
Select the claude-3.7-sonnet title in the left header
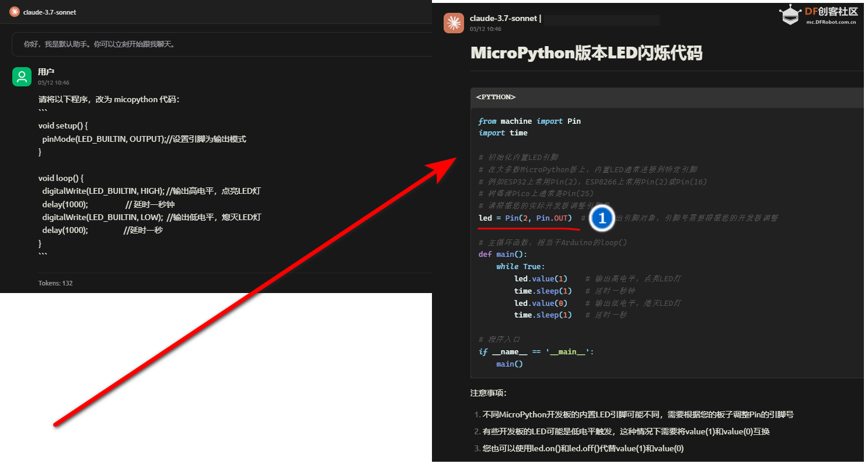tap(50, 12)
